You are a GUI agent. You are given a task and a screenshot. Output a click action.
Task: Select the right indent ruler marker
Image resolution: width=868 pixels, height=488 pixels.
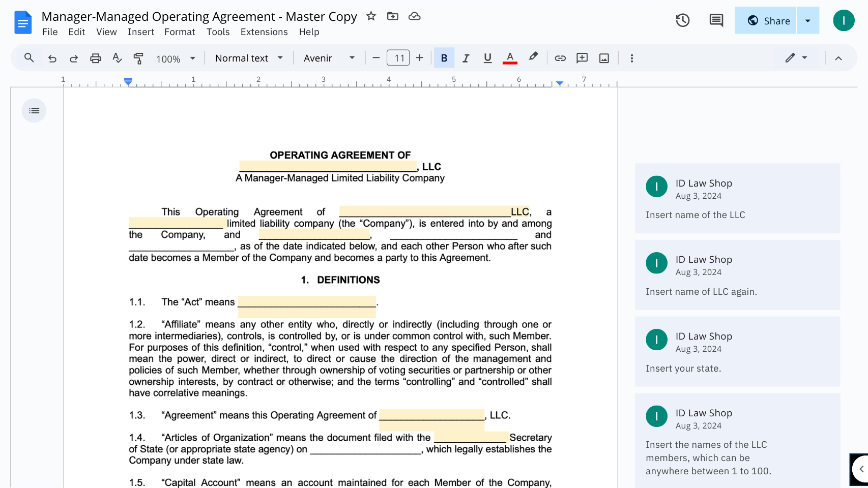560,83
